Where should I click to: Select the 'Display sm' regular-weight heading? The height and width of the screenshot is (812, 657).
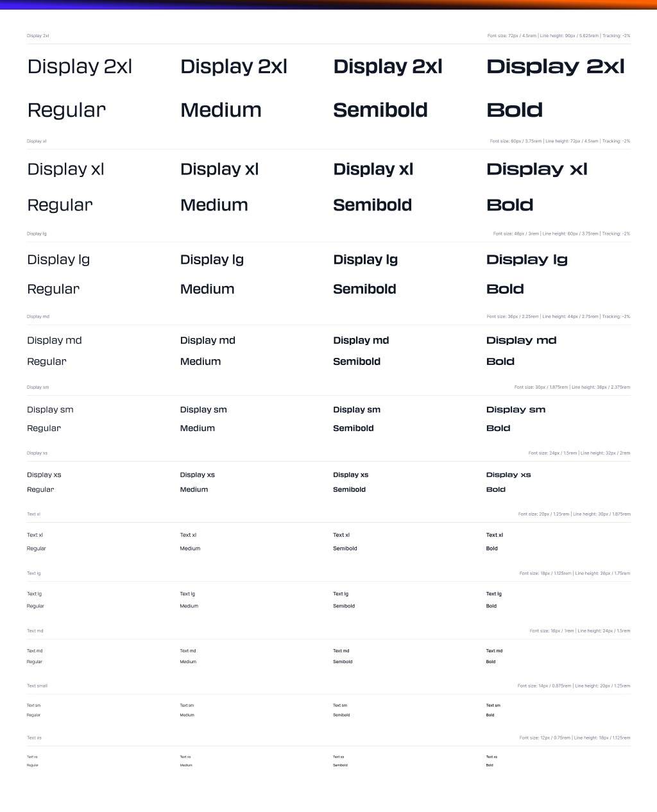coord(50,410)
